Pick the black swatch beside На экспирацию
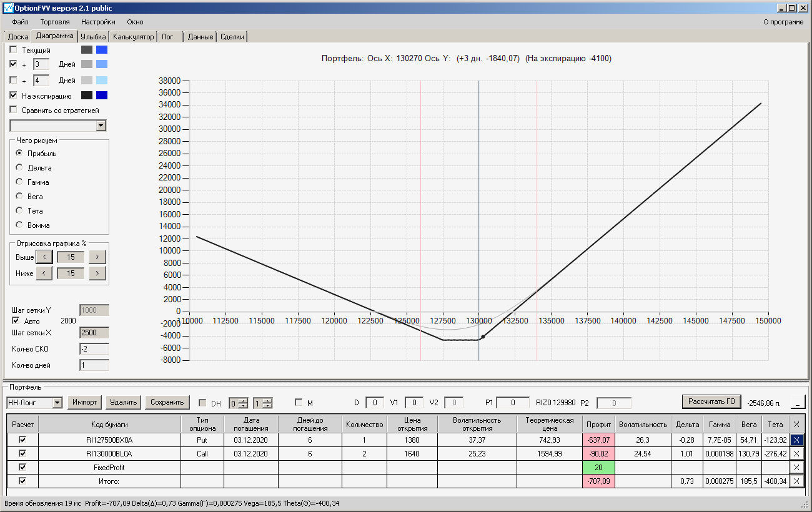 [x=87, y=96]
